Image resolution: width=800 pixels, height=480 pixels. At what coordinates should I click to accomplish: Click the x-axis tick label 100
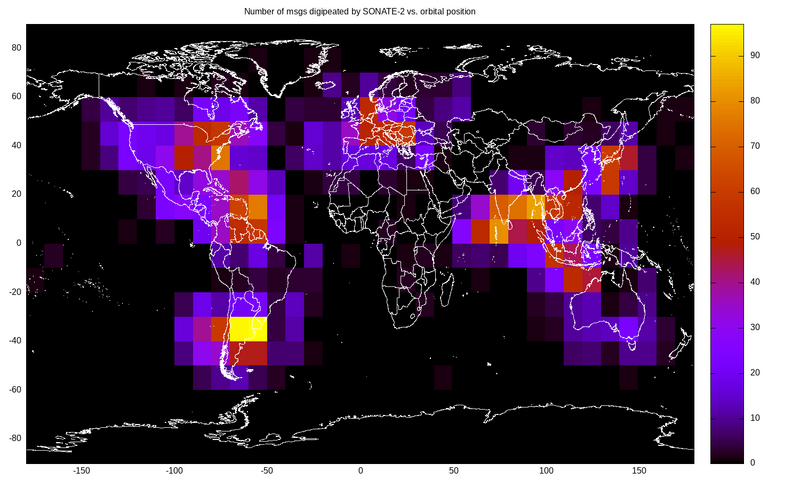pyautogui.click(x=545, y=470)
